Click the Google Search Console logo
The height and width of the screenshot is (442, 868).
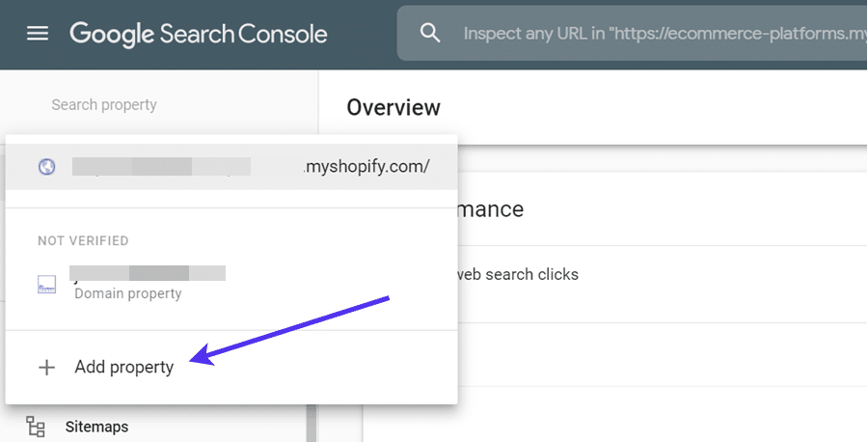(x=199, y=34)
